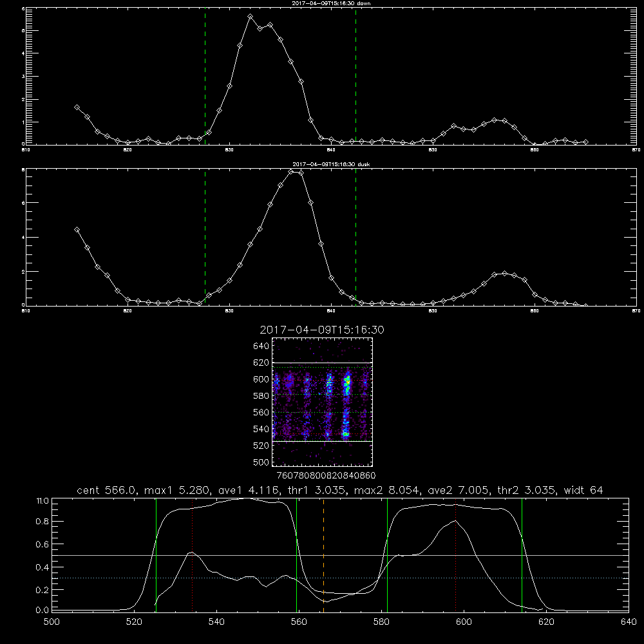Click the x-axis label 500 of bottom plot
Image resolution: width=644 pixels, height=644 pixels.
click(52, 622)
